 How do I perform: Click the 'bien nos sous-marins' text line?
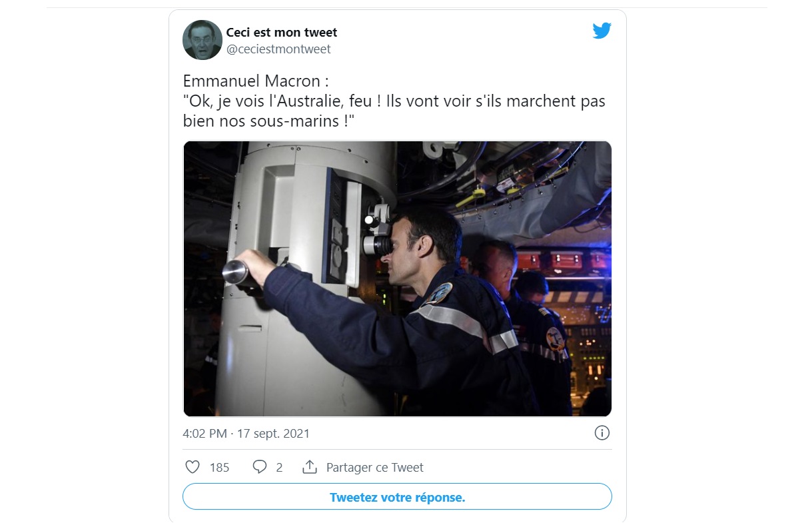(x=259, y=122)
